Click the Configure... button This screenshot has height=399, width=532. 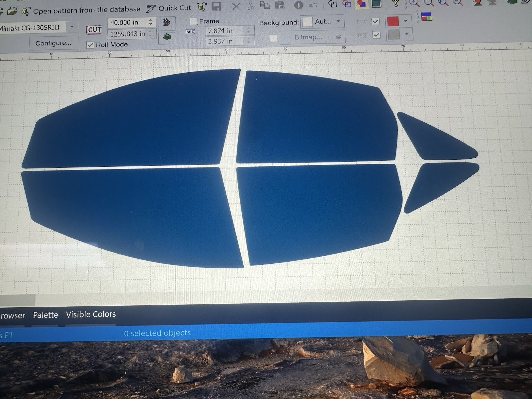54,43
